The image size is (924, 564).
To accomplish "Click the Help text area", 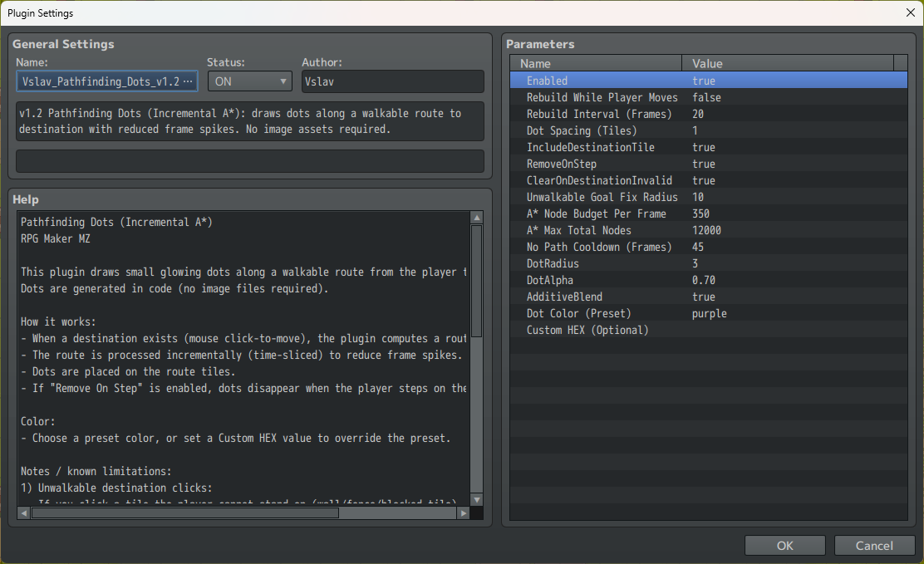I will (x=243, y=358).
